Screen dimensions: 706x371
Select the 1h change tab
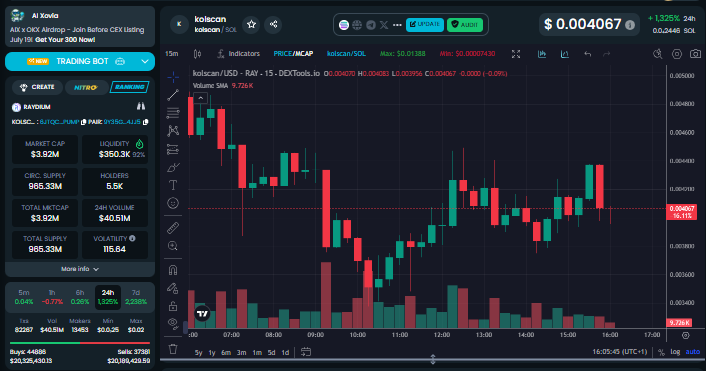[52, 297]
